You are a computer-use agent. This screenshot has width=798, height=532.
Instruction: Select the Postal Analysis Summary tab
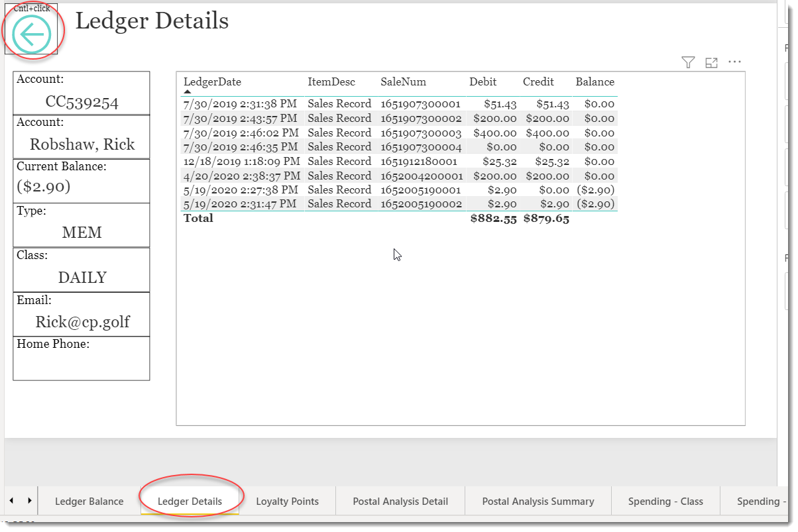click(x=538, y=502)
